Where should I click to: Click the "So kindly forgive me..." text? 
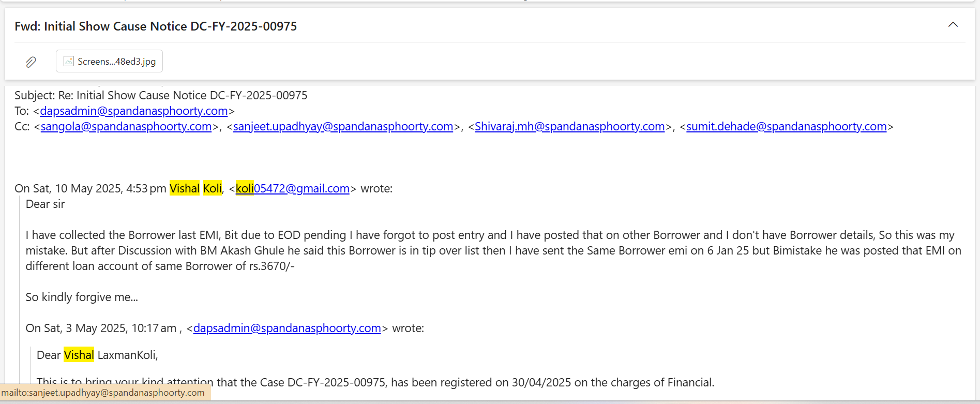pyautogui.click(x=82, y=297)
